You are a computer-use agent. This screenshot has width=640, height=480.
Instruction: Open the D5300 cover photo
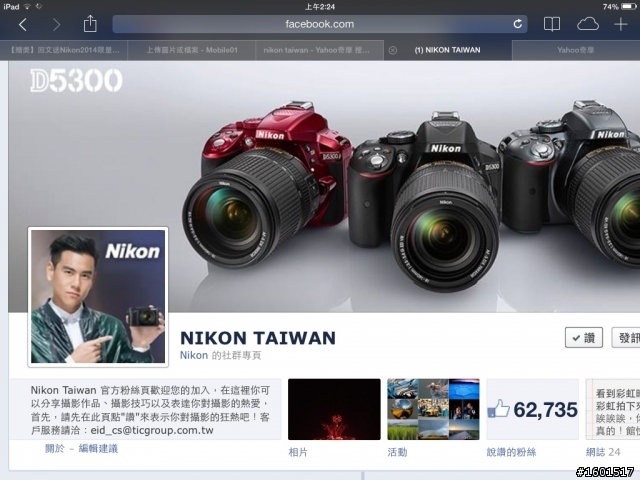(x=324, y=186)
